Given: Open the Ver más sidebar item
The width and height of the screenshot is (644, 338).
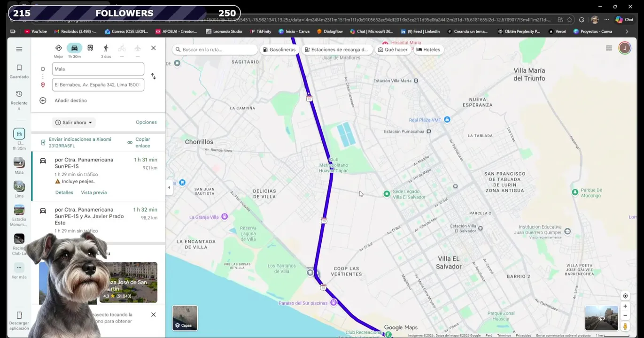Looking at the screenshot, I should [19, 271].
